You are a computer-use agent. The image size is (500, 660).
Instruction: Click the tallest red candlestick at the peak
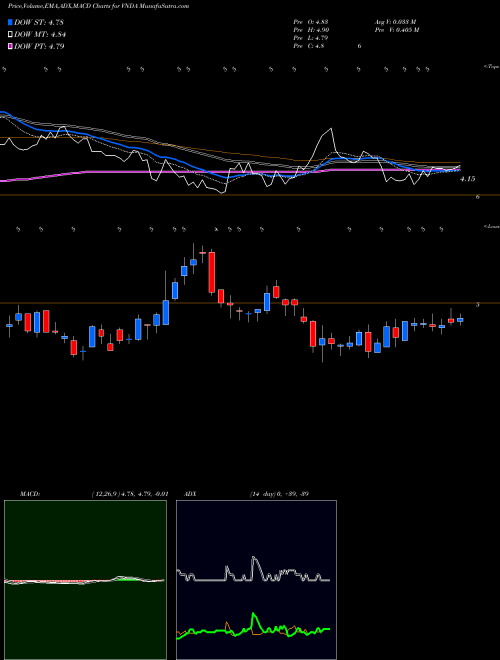(212, 272)
